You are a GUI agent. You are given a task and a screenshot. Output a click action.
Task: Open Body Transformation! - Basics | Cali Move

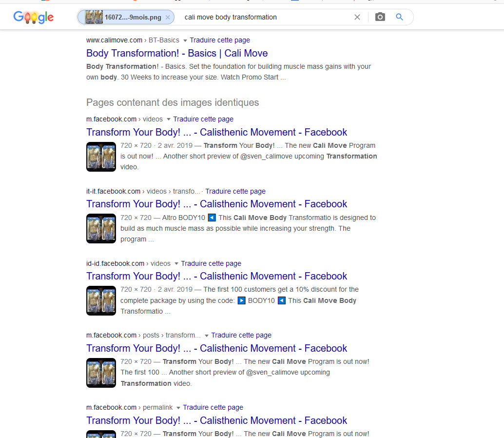click(x=177, y=53)
